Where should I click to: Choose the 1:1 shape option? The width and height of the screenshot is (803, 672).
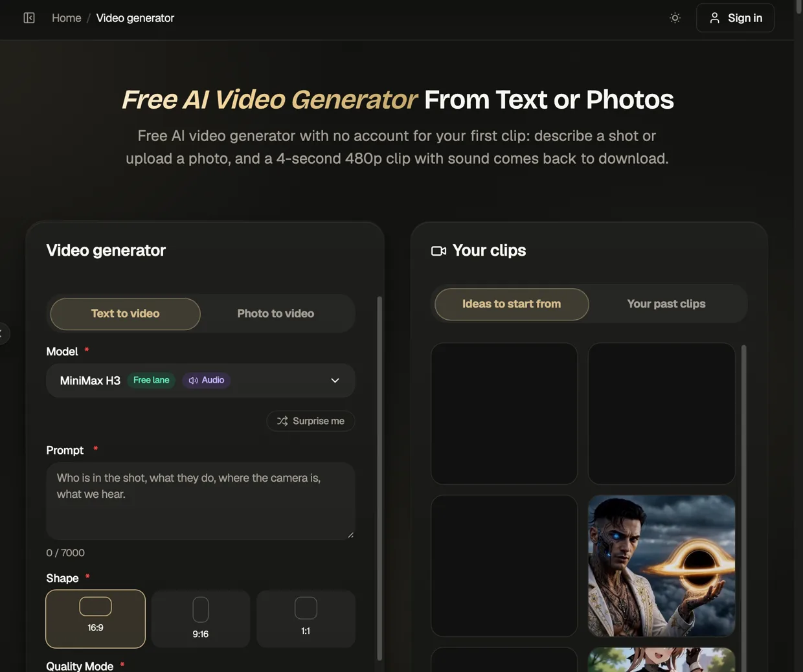(x=306, y=619)
